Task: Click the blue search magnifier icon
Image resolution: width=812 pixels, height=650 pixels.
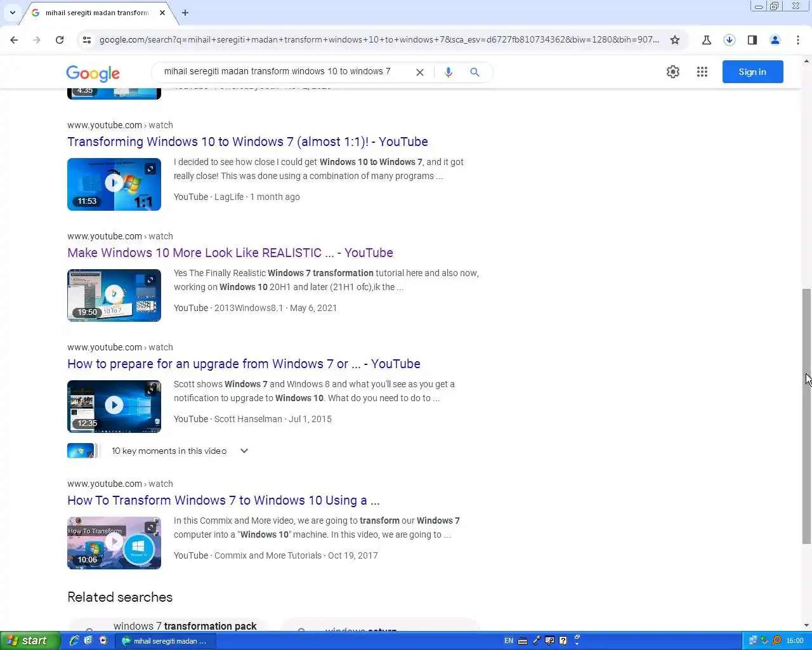Action: 475,72
